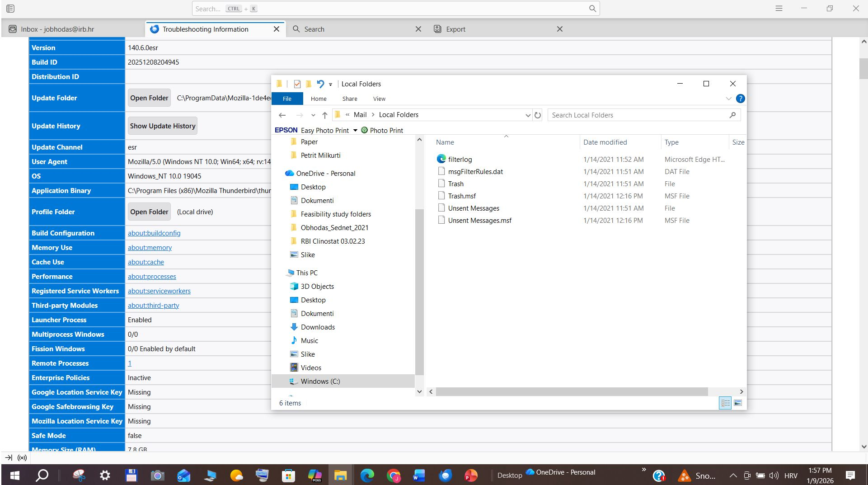
Task: Click Show Update History button
Action: tap(163, 126)
